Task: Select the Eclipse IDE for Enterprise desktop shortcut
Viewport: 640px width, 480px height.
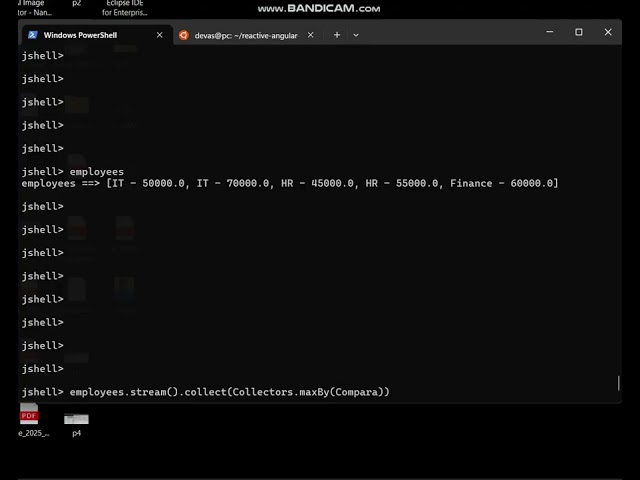Action: click(x=124, y=8)
